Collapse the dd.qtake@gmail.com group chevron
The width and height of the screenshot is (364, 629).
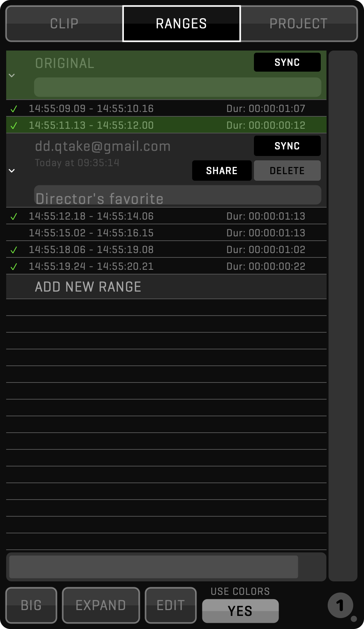[x=12, y=171]
